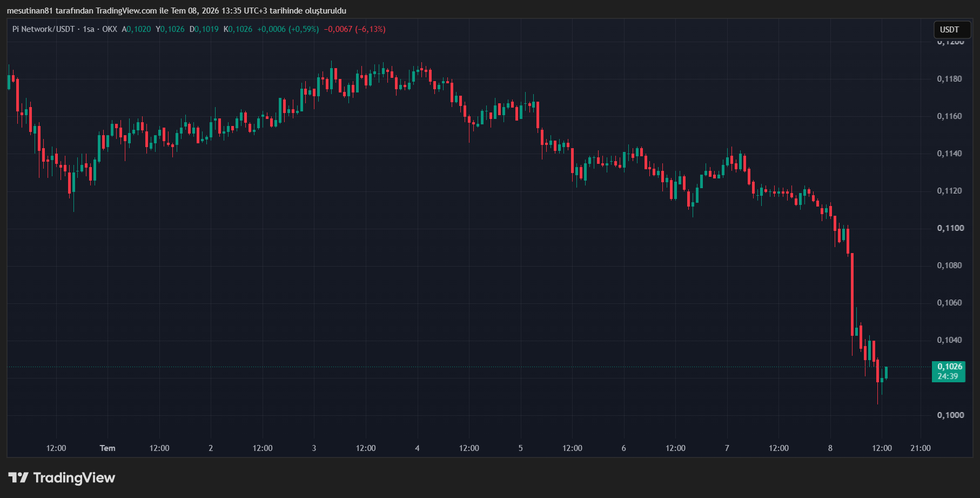Click the TradingView wordmark text
Image resolution: width=980 pixels, height=498 pixels.
click(x=74, y=477)
